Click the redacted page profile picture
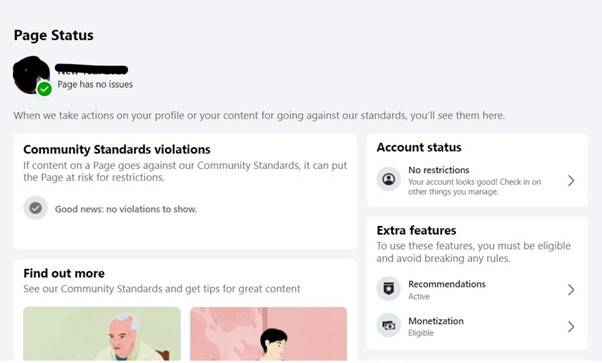Screen dimensions: 602x363 coord(31,75)
